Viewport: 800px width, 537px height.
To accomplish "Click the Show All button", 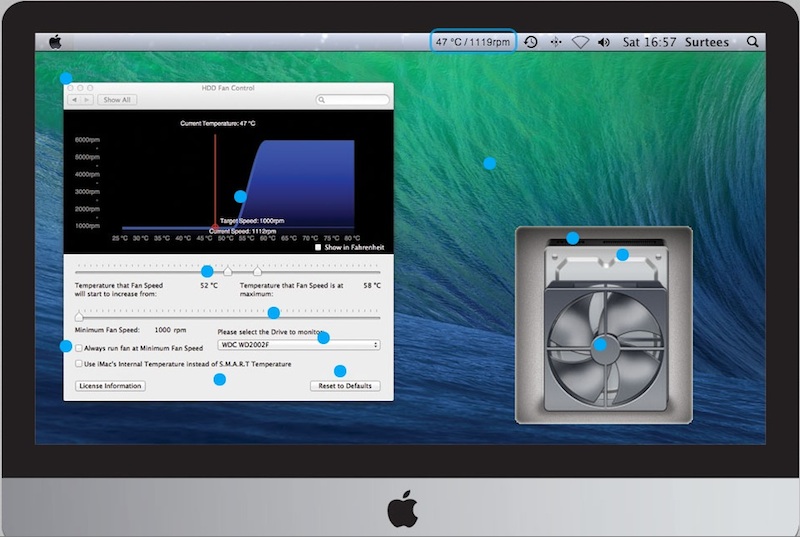I will point(117,100).
